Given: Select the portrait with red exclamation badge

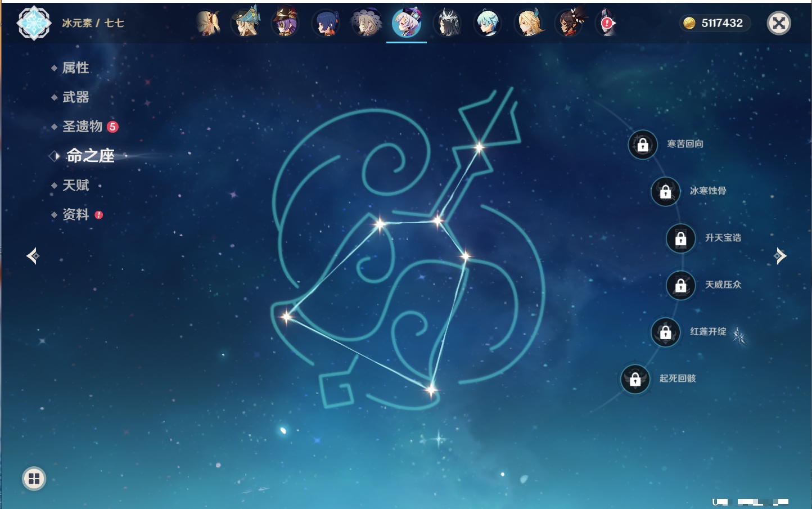Looking at the screenshot, I should pos(607,23).
